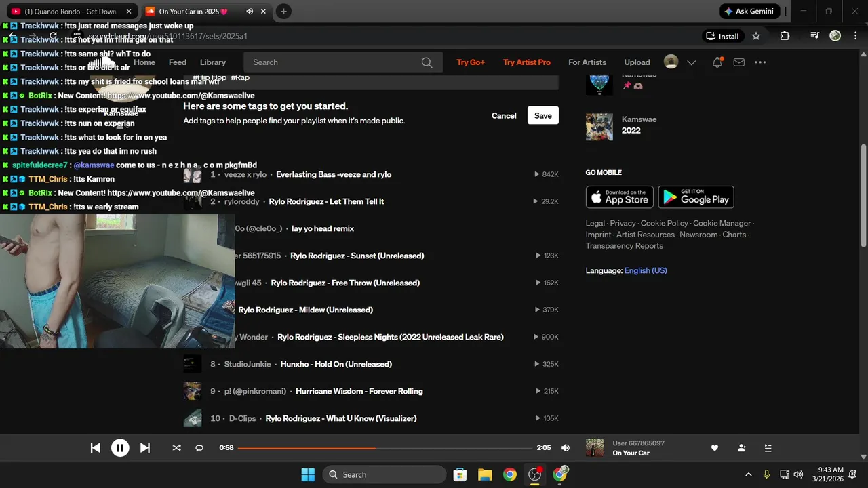Get it on Google Play badge

696,197
